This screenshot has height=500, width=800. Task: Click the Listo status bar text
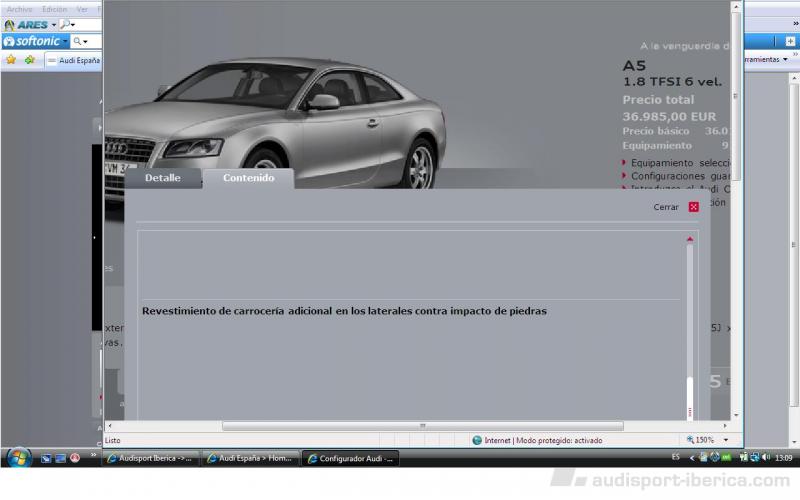[x=112, y=440]
